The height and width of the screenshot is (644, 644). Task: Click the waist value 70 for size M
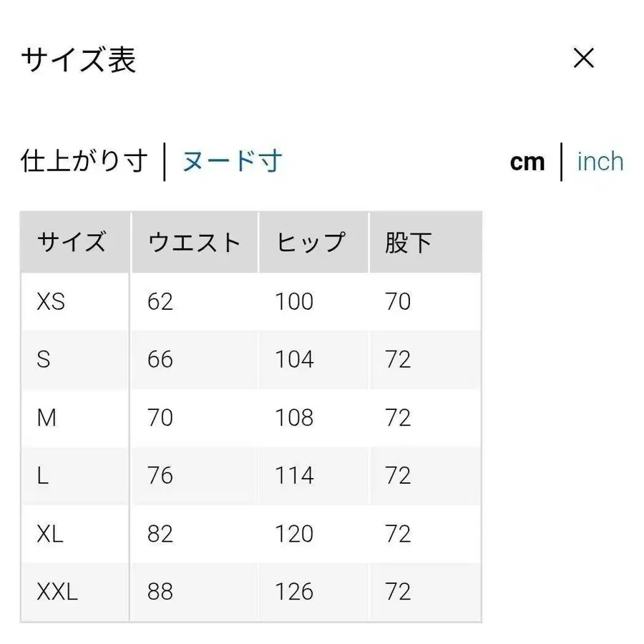[x=160, y=418]
